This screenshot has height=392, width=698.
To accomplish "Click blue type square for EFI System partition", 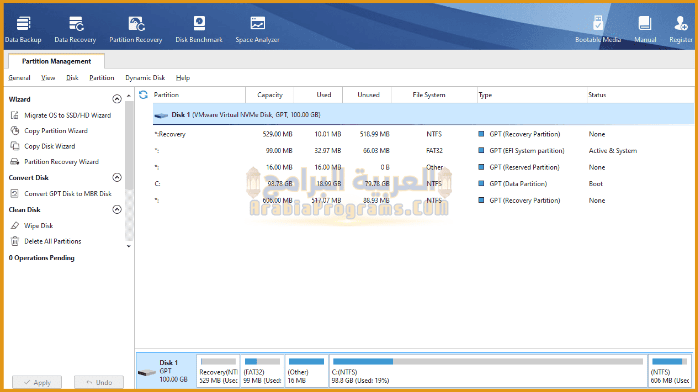I will click(481, 150).
